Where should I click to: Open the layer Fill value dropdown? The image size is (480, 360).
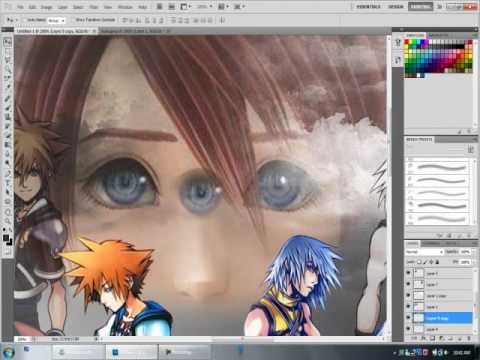click(466, 262)
